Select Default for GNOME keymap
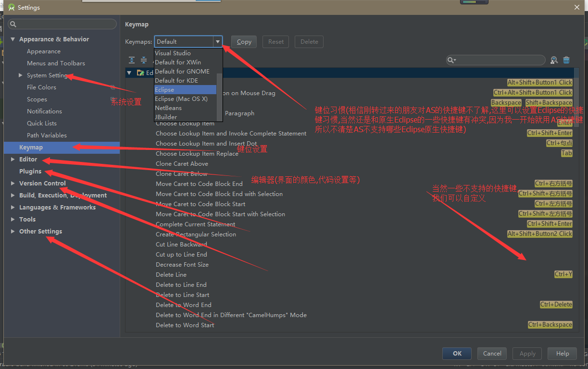The width and height of the screenshot is (588, 369). pyautogui.click(x=185, y=72)
